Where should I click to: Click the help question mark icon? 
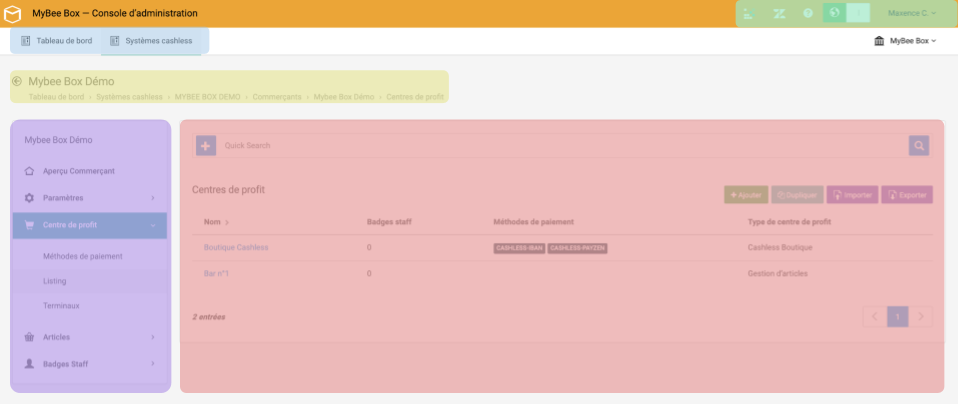(808, 13)
